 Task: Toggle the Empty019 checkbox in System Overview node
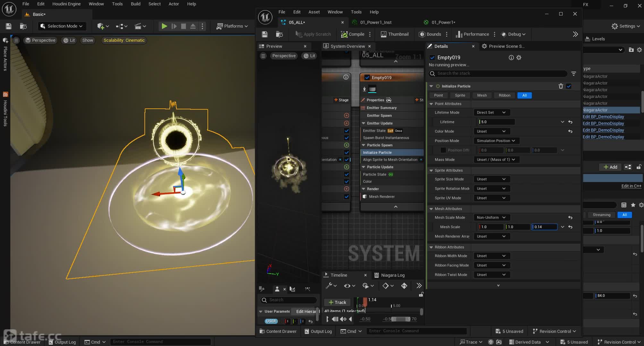click(367, 78)
